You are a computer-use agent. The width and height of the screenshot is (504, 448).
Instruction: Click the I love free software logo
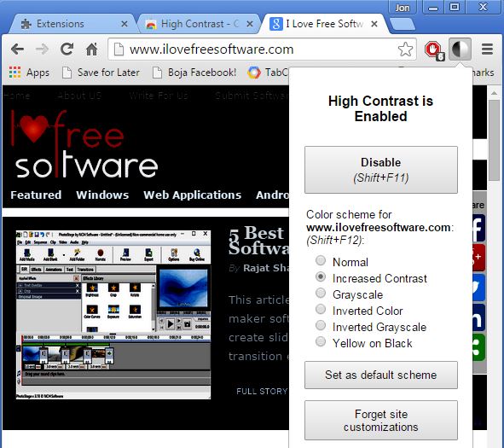point(84,144)
